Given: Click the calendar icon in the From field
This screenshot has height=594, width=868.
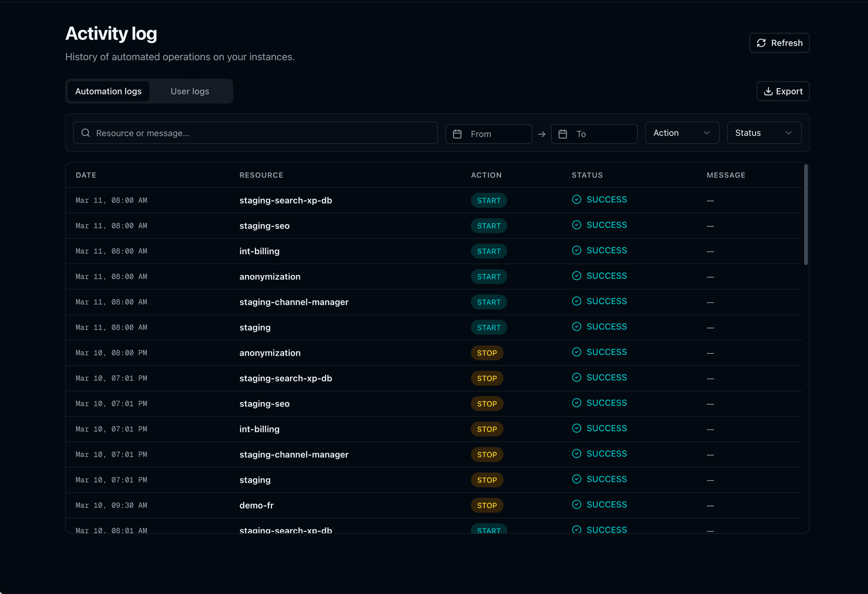Looking at the screenshot, I should (457, 134).
